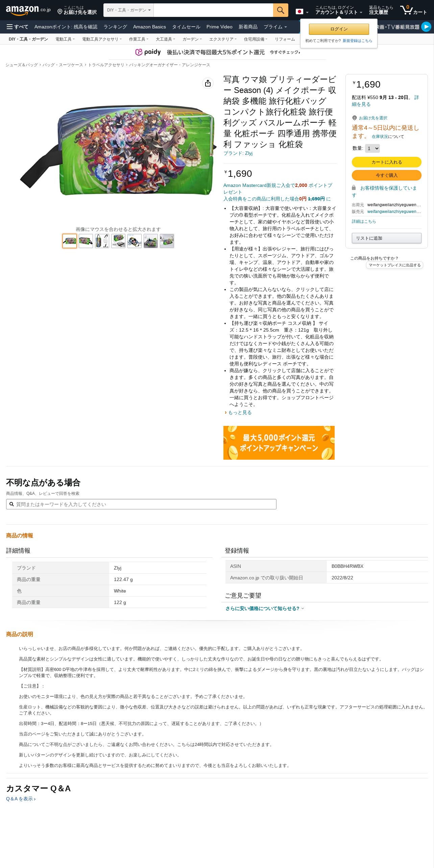Click the 詳細はこちら link in the buy box
The image size is (434, 868).
click(364, 221)
